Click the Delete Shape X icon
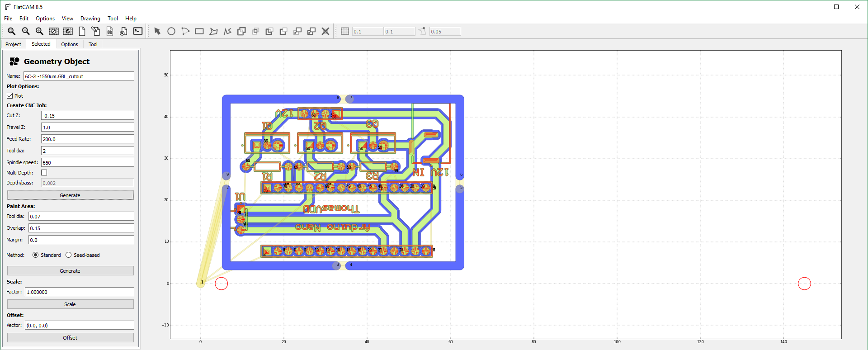Image resolution: width=868 pixels, height=350 pixels. tap(325, 31)
